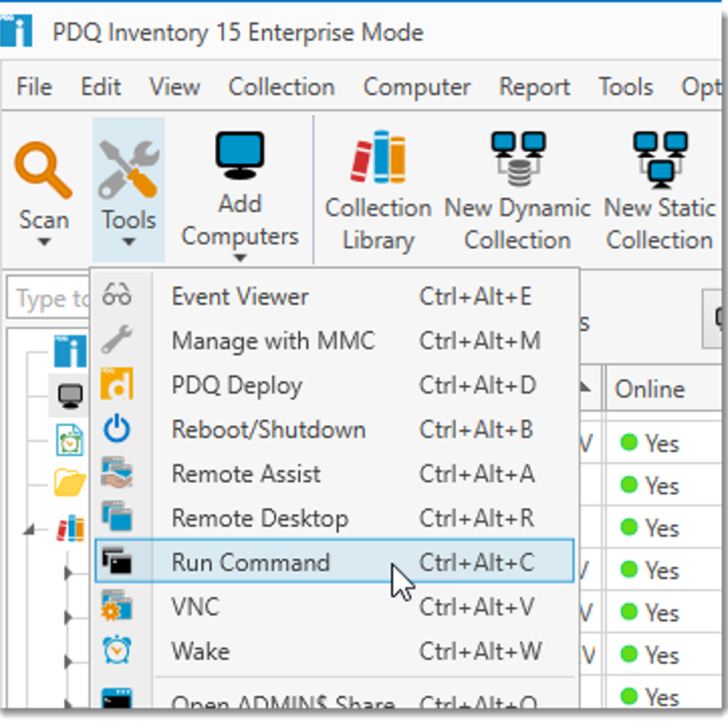Click the Add Computers monitor icon
Image resolution: width=728 pixels, height=728 pixels.
click(x=240, y=156)
